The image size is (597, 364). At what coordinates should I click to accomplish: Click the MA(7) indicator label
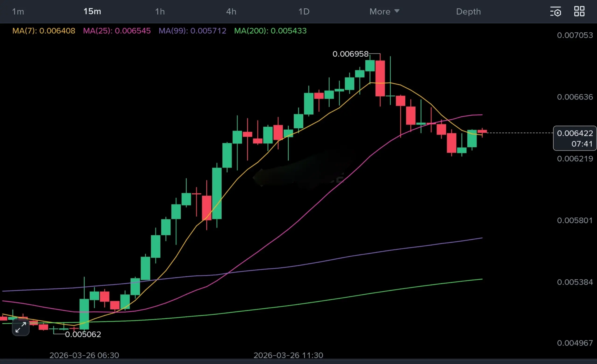coord(44,31)
